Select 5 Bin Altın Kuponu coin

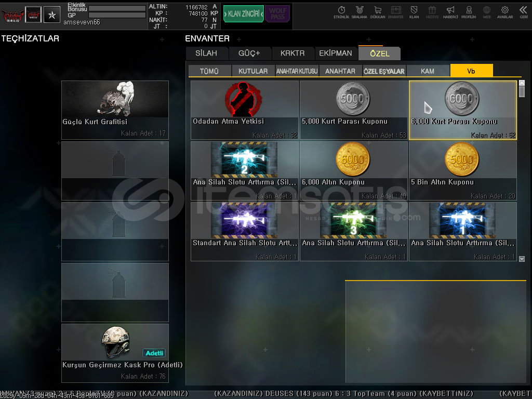pyautogui.click(x=463, y=171)
